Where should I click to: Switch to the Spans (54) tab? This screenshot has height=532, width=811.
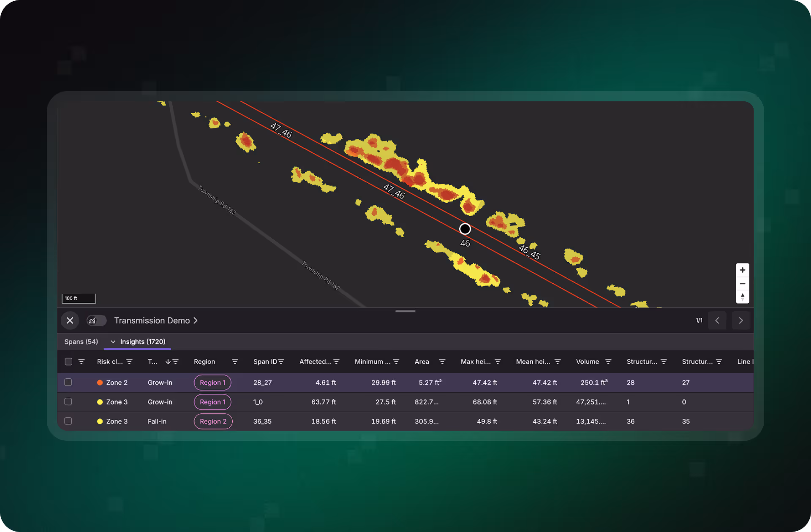81,342
